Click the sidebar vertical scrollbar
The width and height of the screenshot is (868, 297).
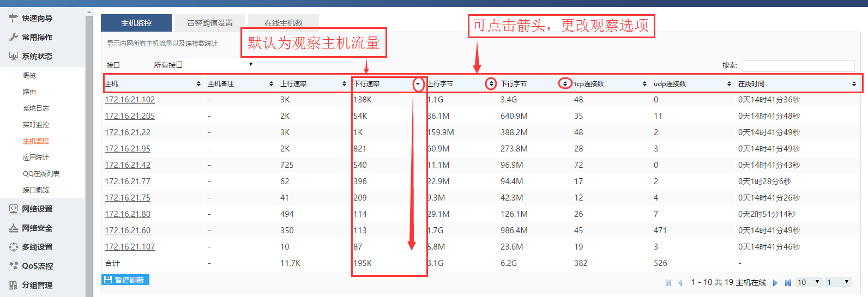click(x=89, y=153)
